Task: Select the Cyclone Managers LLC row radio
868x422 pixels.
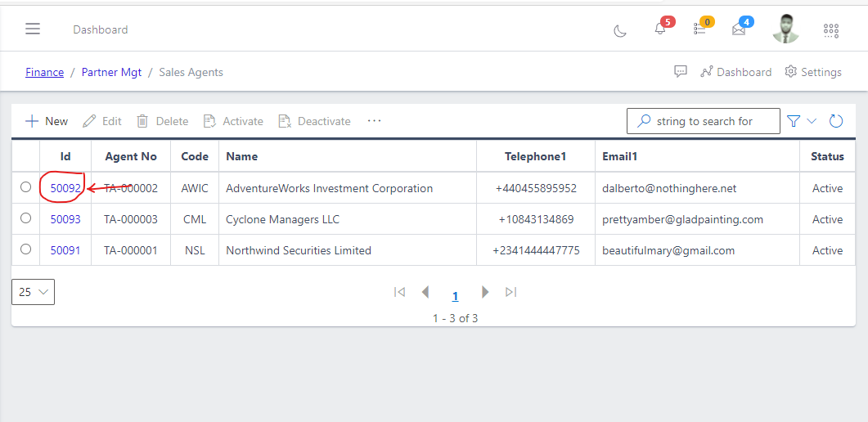Action: (25, 218)
